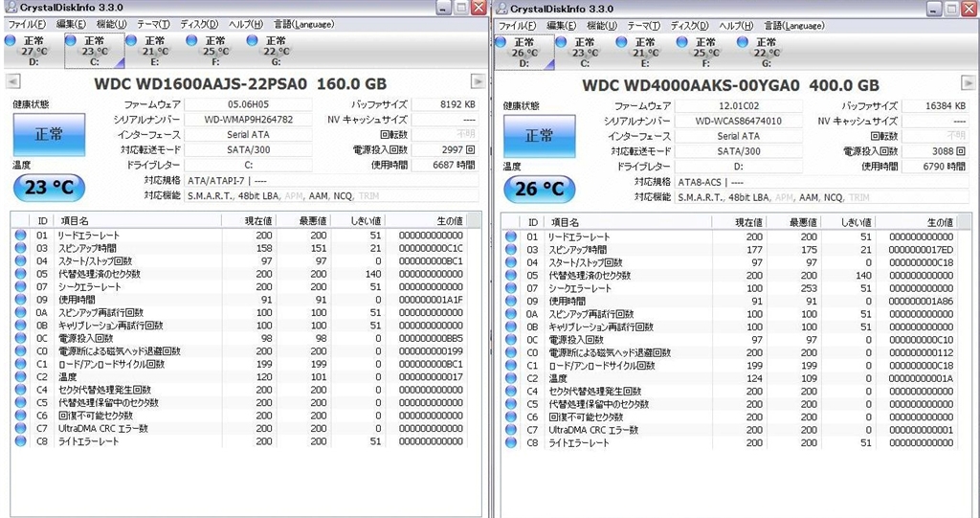
Task: Open ディスク(D) menu in left window
Action: (199, 24)
